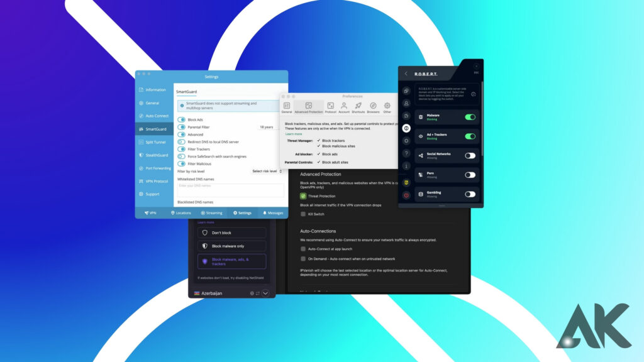644x362 pixels.
Task: Click the info icon in R.O.B.E.R.T. description box
Action: 474,94
